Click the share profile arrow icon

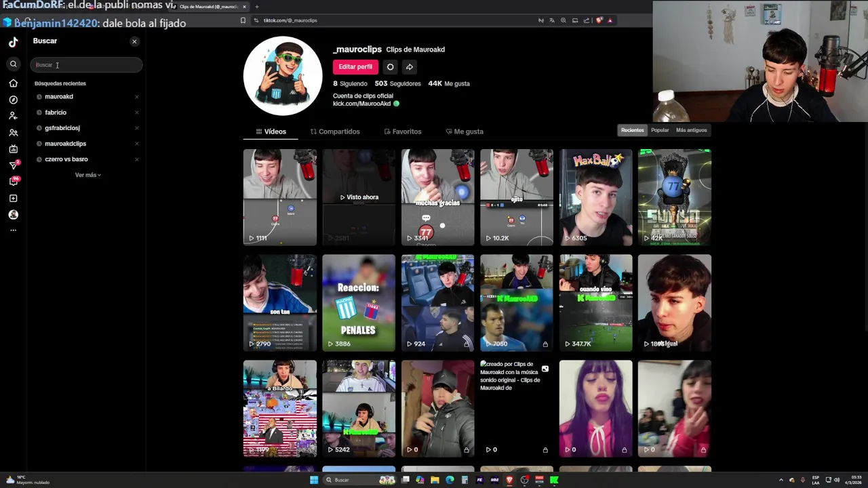click(410, 67)
